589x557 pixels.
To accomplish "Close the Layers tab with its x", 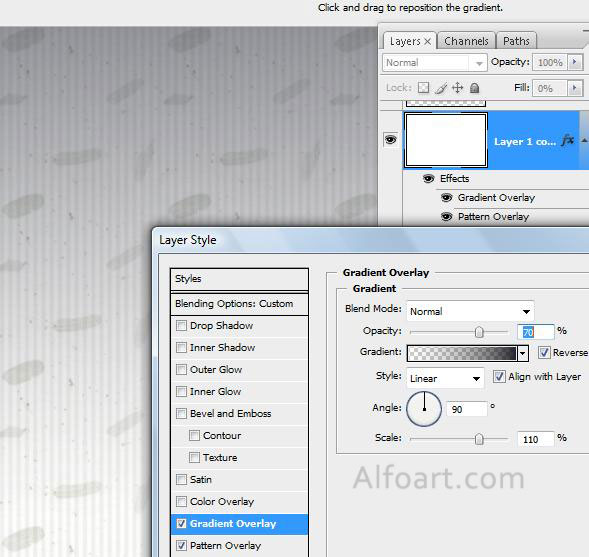I will pyautogui.click(x=427, y=41).
